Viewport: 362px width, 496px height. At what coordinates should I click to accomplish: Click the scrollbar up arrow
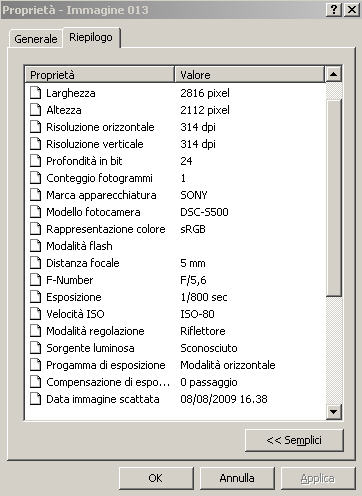[333, 74]
